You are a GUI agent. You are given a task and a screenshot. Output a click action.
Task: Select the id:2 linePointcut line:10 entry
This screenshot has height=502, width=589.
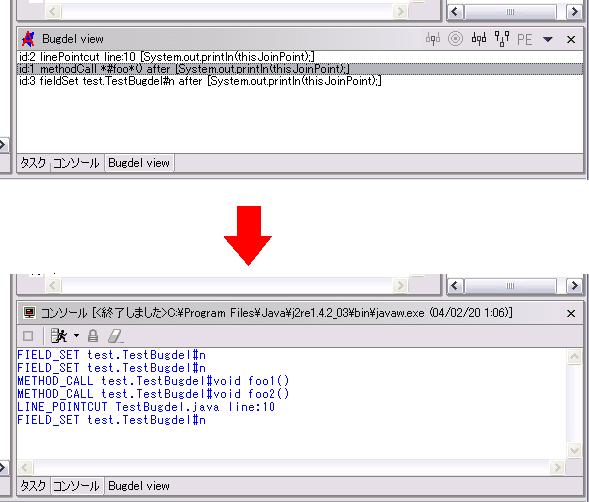tap(167, 57)
